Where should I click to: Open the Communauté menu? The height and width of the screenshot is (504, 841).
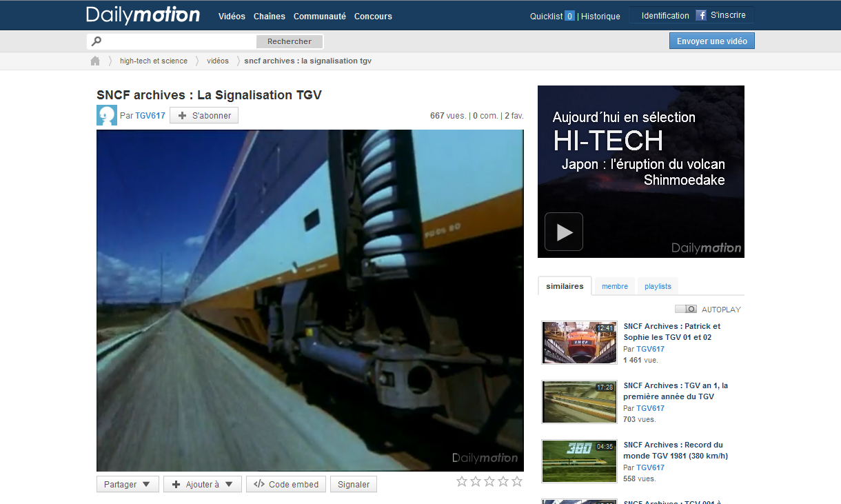click(x=320, y=16)
